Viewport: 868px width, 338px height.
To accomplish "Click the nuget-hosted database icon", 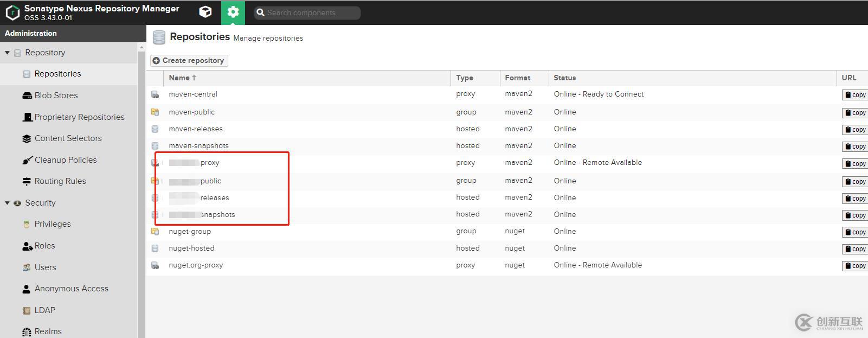I will click(155, 248).
